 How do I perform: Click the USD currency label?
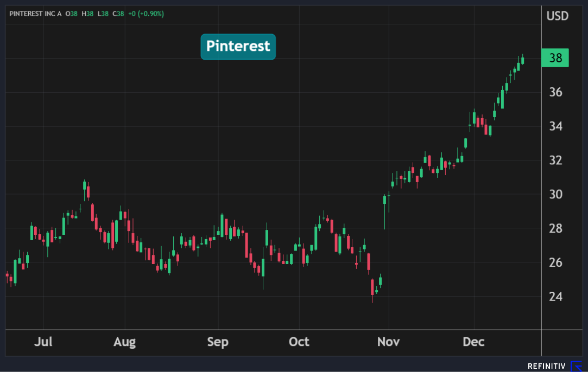(557, 16)
